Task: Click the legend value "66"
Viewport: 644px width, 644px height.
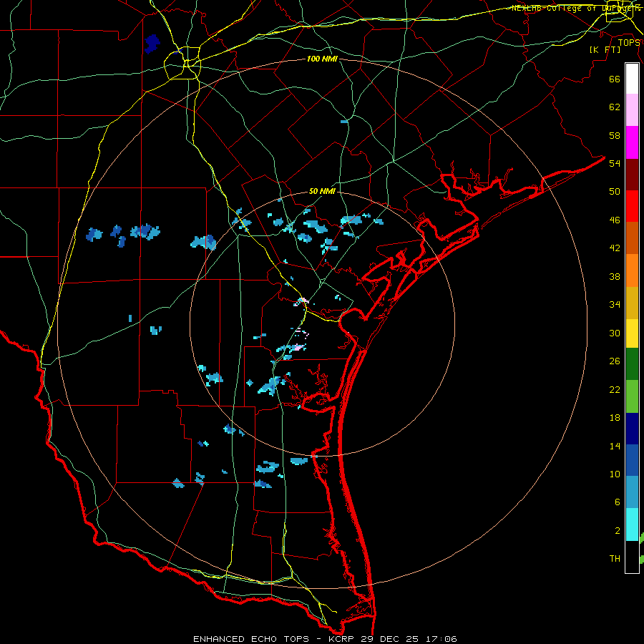Action: tap(615, 79)
